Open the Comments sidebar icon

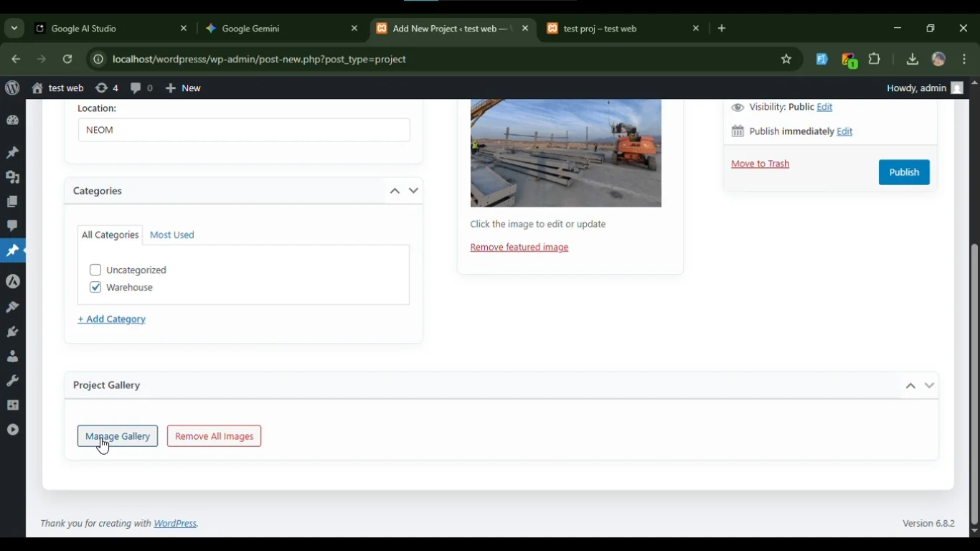12,226
